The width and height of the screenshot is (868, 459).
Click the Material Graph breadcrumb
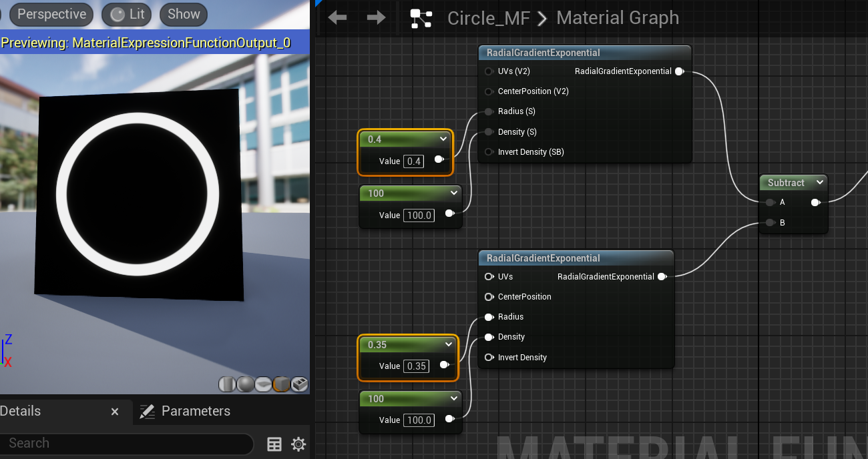pyautogui.click(x=618, y=18)
